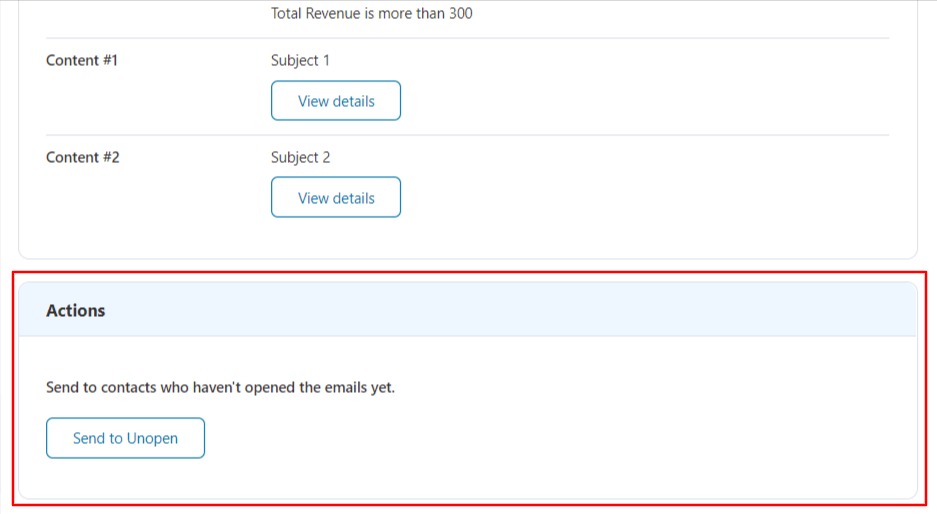
Task: Click 'details' word in second View button
Action: click(353, 198)
